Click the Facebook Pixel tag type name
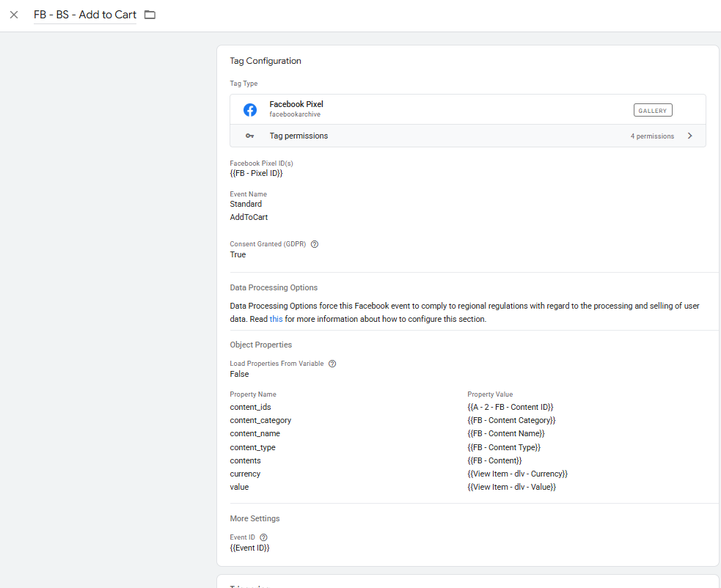The width and height of the screenshot is (721, 588). pos(296,104)
